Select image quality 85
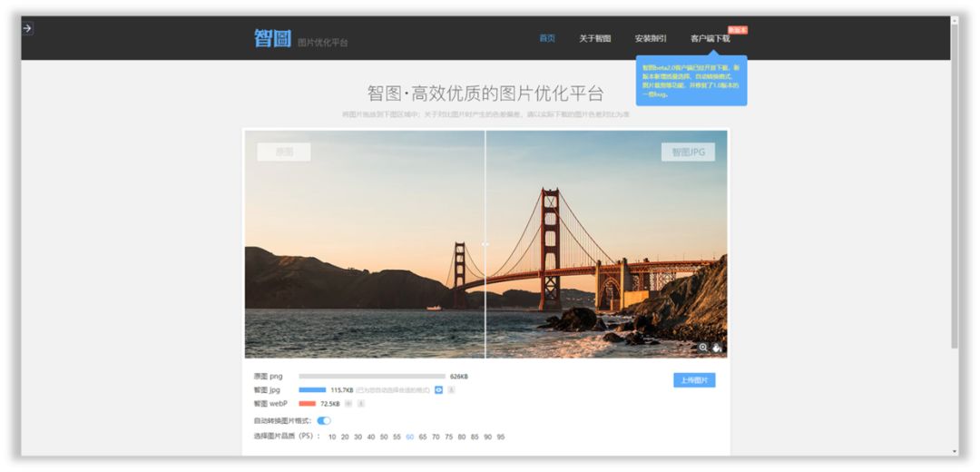Screen dimensions: 980x472 [475, 437]
